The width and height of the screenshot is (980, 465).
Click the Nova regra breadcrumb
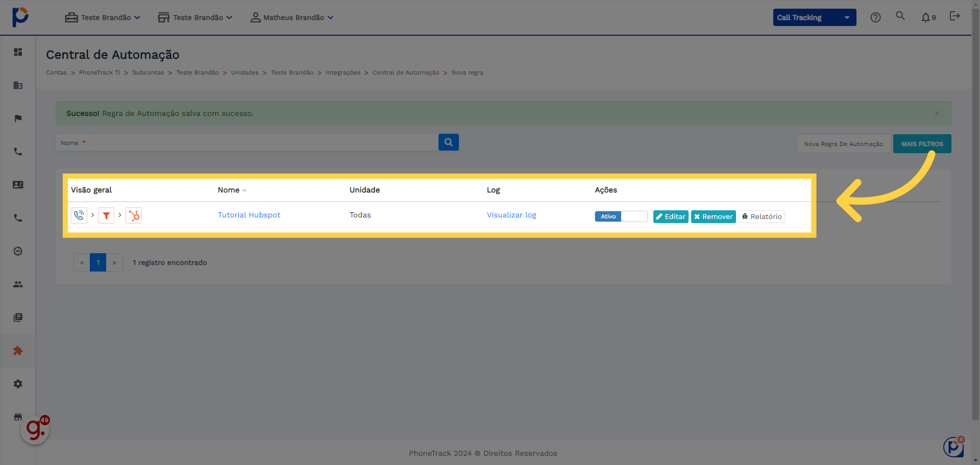click(467, 72)
